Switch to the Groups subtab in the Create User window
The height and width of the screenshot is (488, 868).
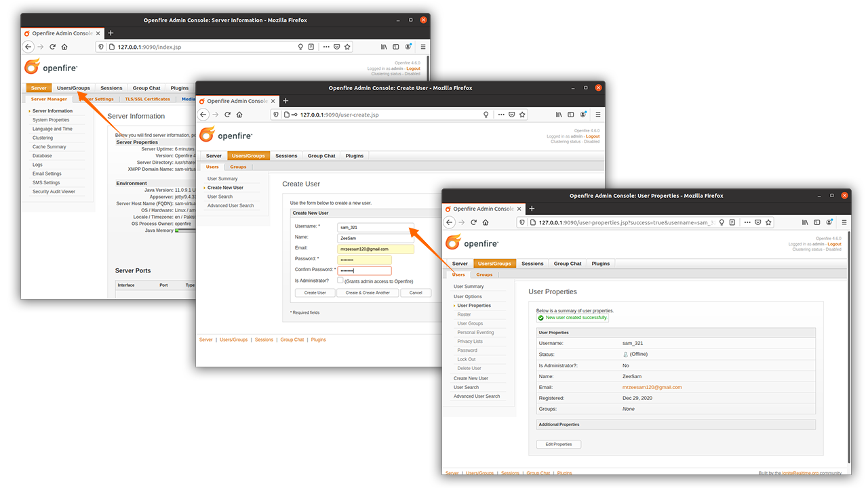pos(238,167)
